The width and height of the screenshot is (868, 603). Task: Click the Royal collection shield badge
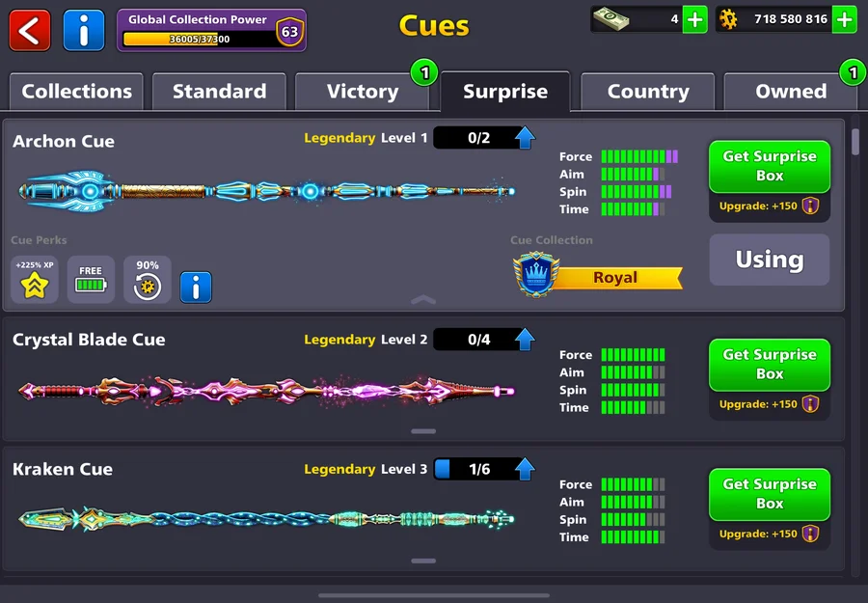tap(535, 275)
